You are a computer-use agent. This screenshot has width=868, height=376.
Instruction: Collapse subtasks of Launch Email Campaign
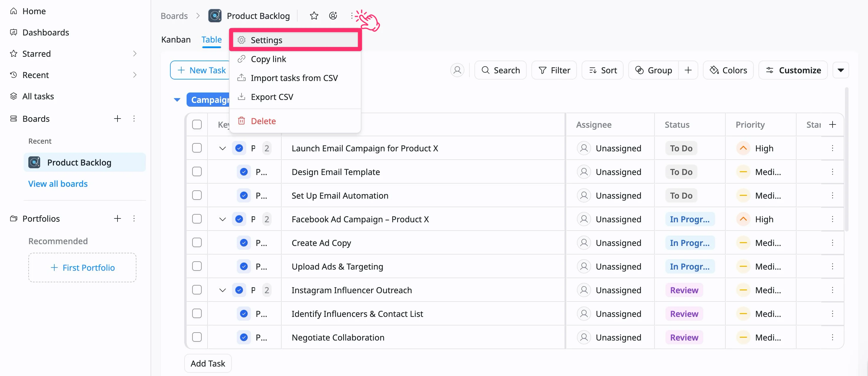222,148
